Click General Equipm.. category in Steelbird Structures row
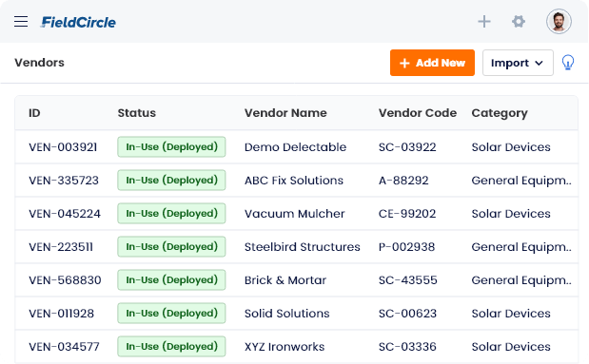Screen dimensions: 589x364 pyautogui.click(x=521, y=247)
